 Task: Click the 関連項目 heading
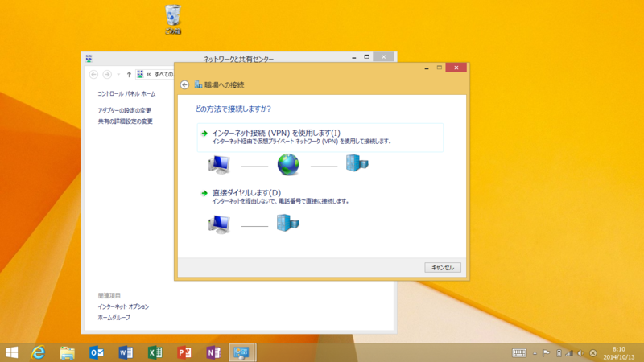click(109, 295)
